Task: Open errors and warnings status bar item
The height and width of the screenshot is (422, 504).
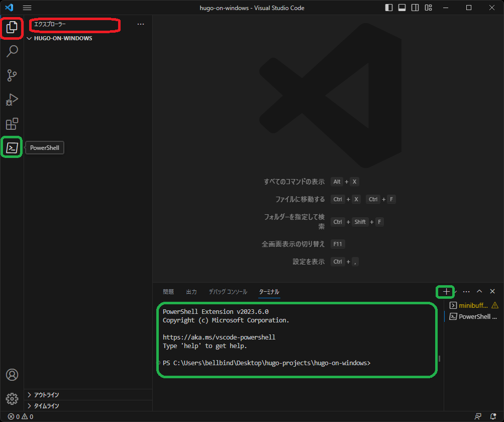Action: click(20, 416)
